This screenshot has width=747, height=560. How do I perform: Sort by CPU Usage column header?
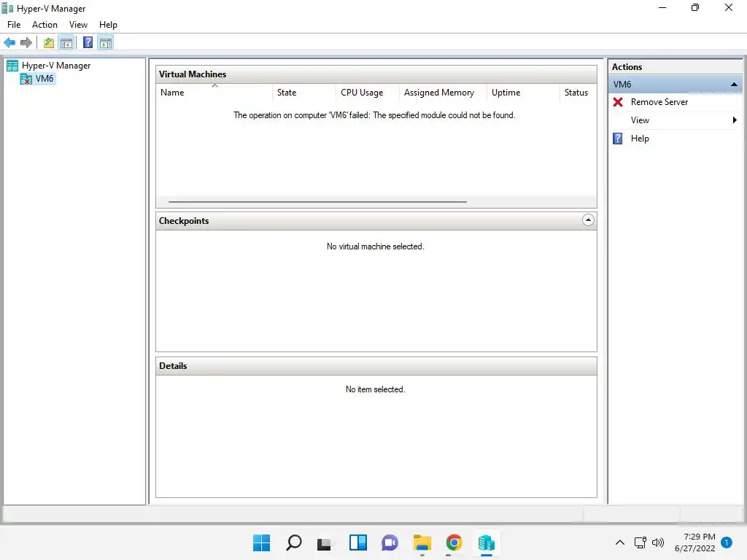pyautogui.click(x=368, y=93)
